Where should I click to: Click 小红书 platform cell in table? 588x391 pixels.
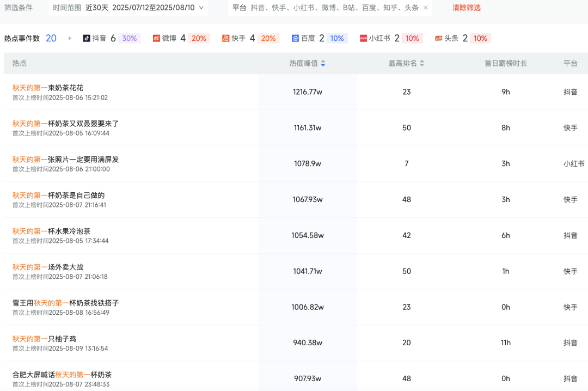click(574, 163)
